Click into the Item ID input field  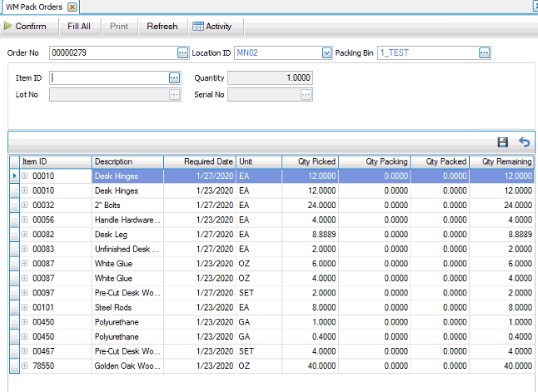click(108, 77)
